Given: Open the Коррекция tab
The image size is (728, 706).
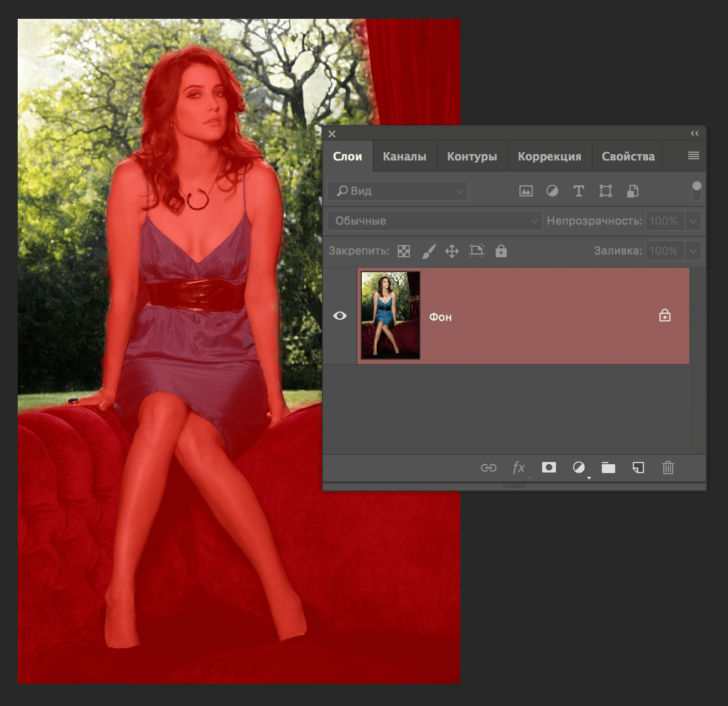Looking at the screenshot, I should tap(549, 156).
